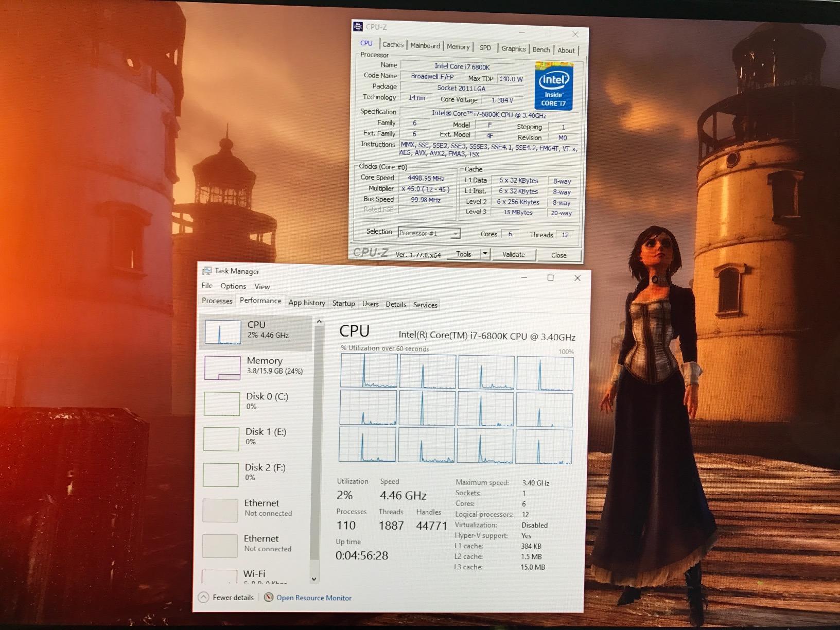Click the Close button in CPU-Z
Viewport: 840px width, 630px height.
click(558, 255)
